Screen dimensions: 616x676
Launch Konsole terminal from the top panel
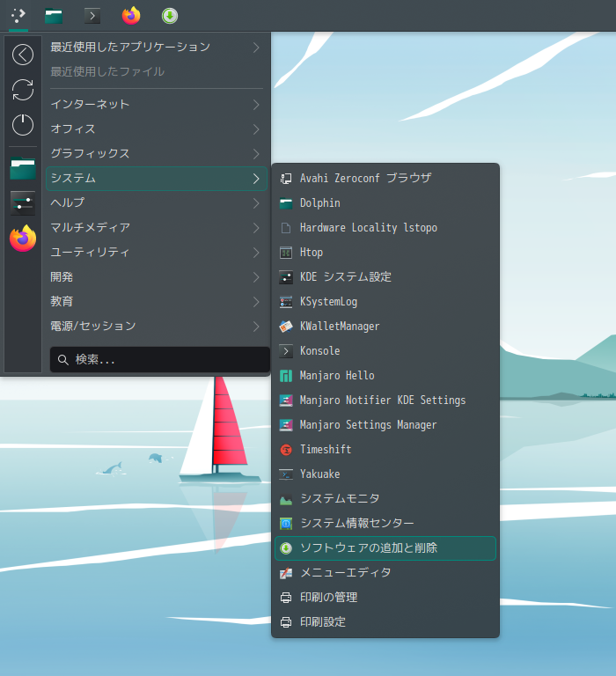(x=92, y=16)
